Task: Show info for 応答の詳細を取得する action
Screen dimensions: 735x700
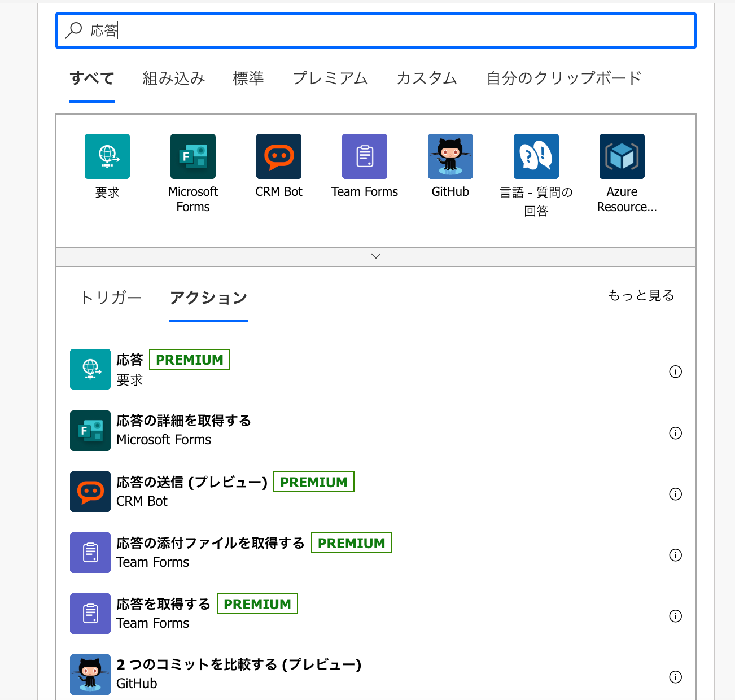Action: (675, 433)
